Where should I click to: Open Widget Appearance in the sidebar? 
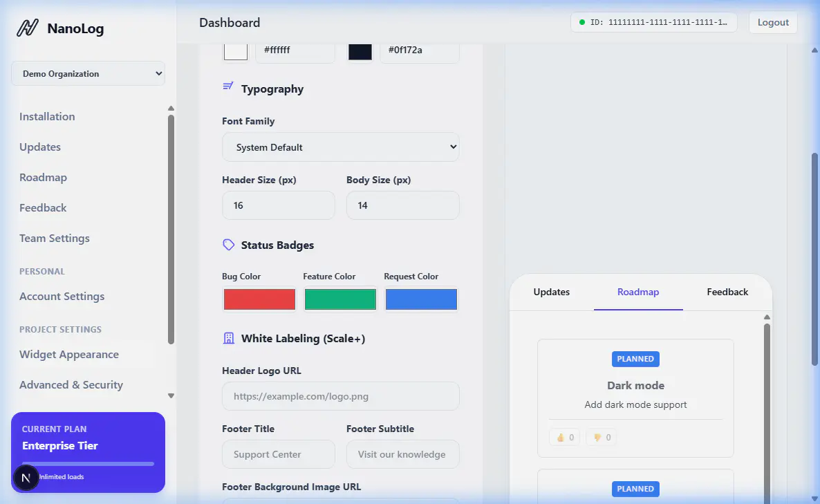[69, 355]
